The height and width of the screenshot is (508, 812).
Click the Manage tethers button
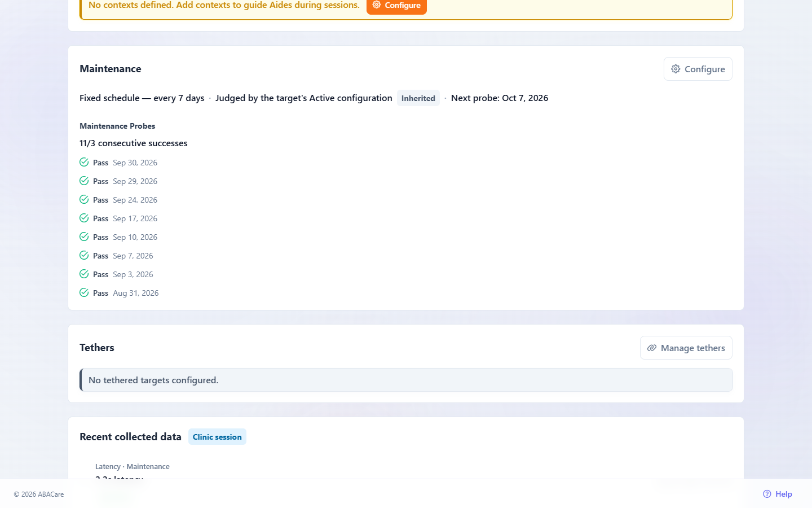coord(686,348)
